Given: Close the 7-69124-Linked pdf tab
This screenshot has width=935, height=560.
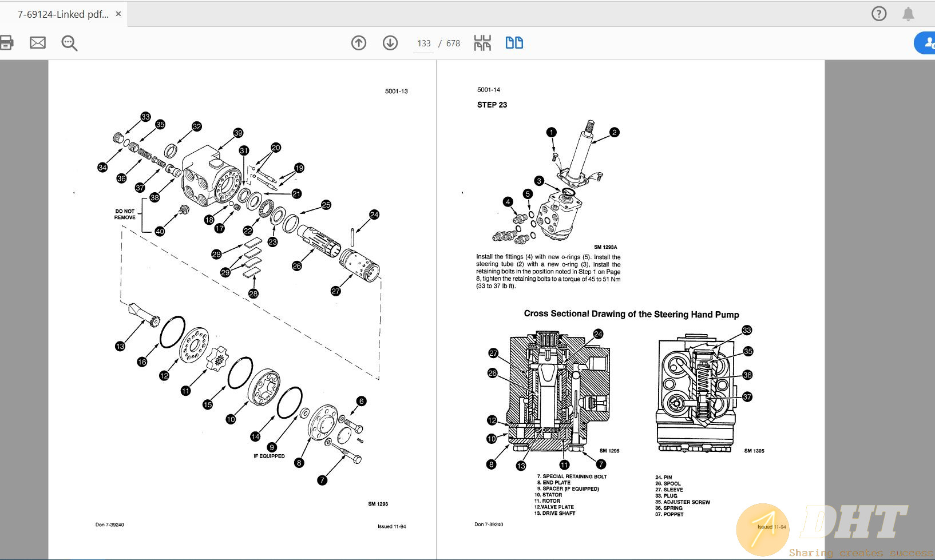Looking at the screenshot, I should (x=118, y=14).
